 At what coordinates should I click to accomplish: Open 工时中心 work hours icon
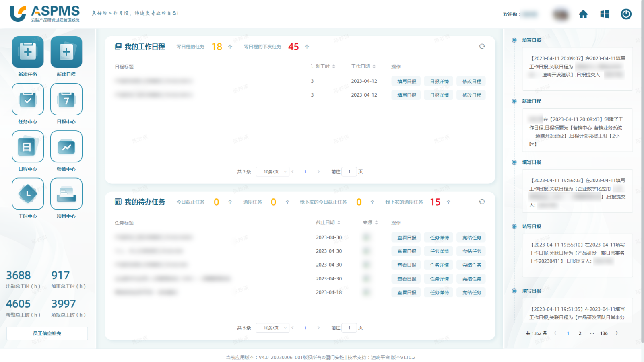28,194
